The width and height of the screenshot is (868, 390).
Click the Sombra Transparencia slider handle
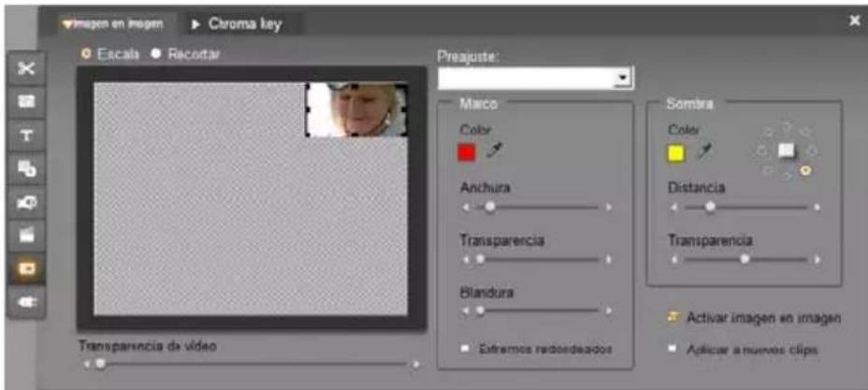(x=745, y=259)
